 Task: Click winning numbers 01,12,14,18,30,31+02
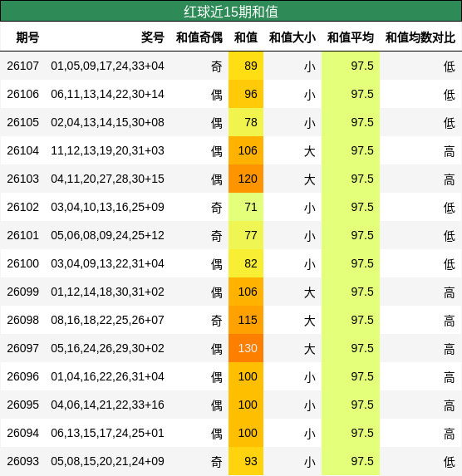point(107,292)
